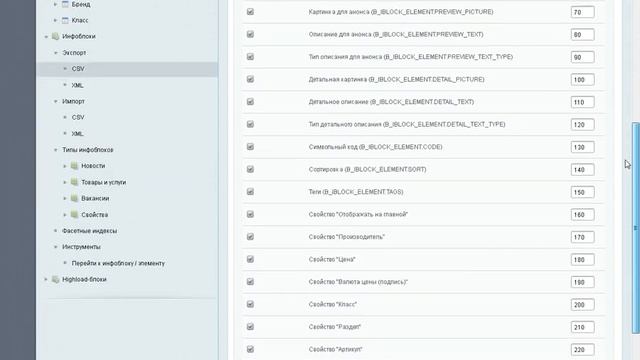
Task: Toggle the Теги field checkbox
Action: 250,191
